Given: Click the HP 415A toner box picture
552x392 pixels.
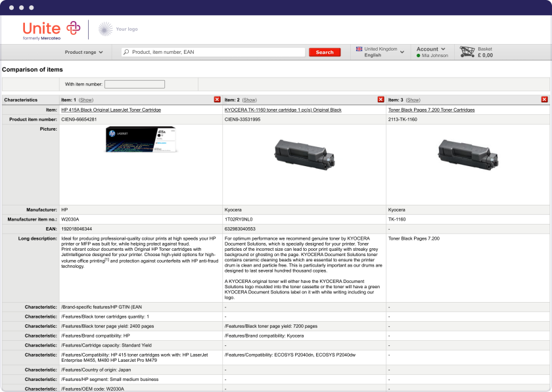Looking at the screenshot, I should [x=141, y=139].
